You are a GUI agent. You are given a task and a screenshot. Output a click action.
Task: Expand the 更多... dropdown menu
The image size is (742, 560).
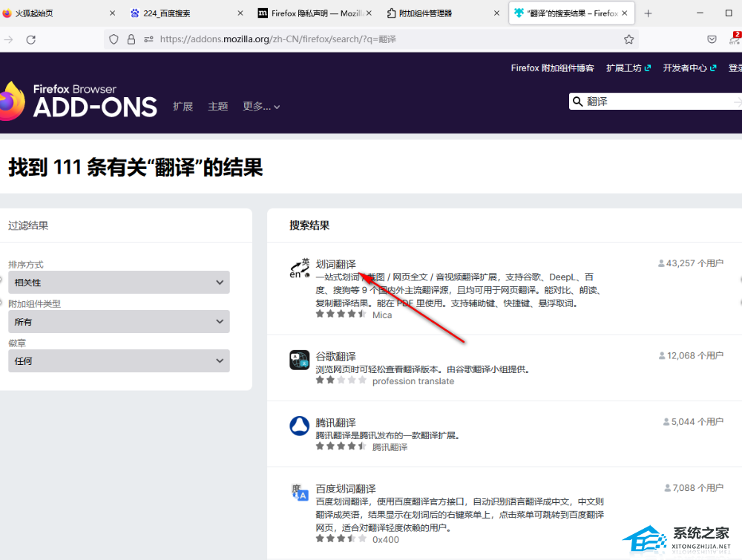[x=261, y=106]
